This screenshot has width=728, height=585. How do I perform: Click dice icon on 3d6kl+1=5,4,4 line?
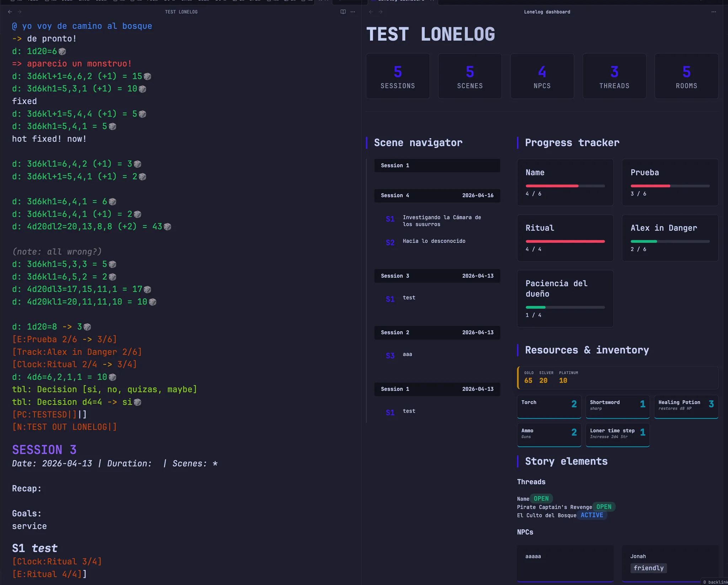[x=143, y=114]
